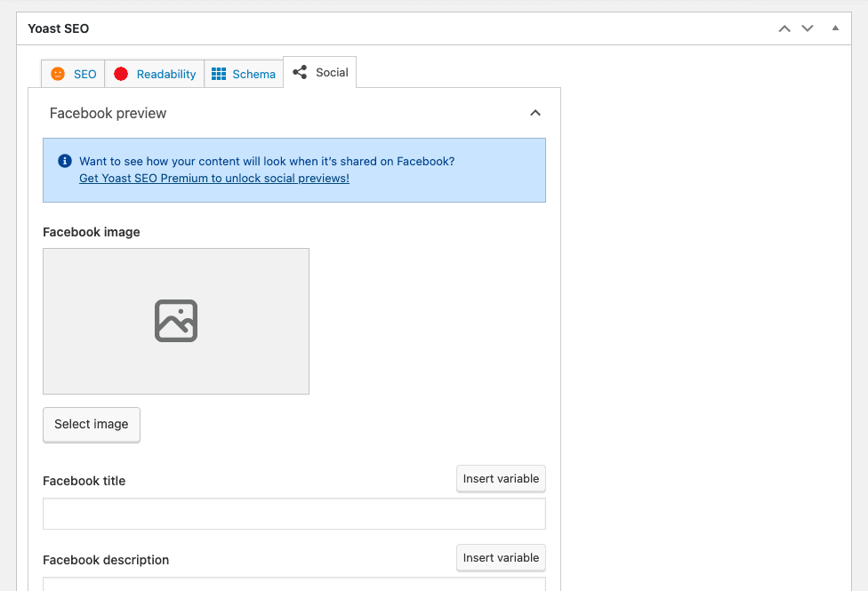Click the Facebook image placeholder

[176, 321]
